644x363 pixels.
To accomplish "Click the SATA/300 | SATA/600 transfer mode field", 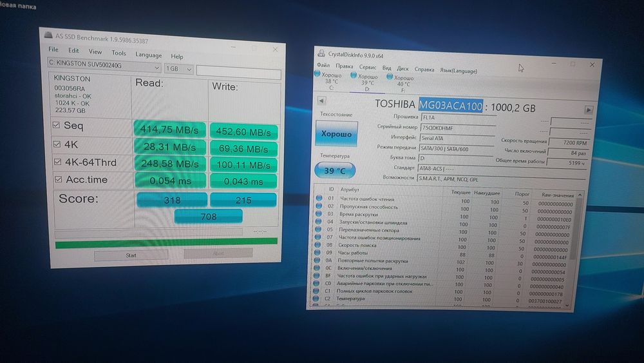I will coord(456,149).
